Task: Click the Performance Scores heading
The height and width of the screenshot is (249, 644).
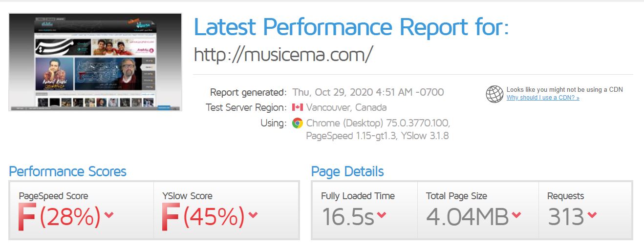Action: click(67, 172)
